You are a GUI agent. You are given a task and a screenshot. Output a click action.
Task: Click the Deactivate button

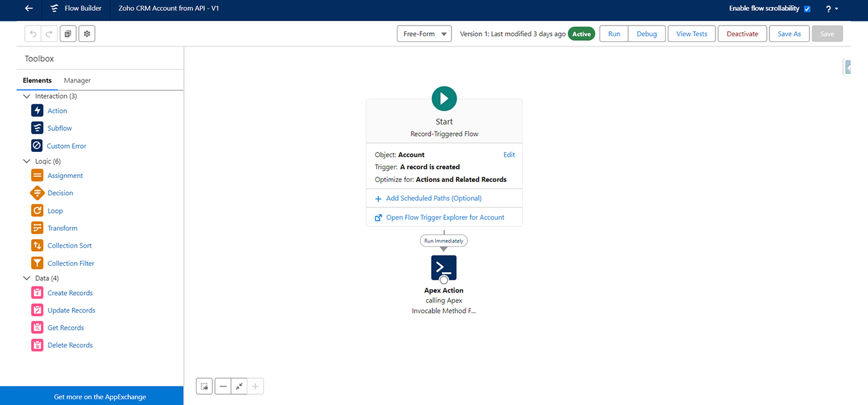pyautogui.click(x=742, y=34)
